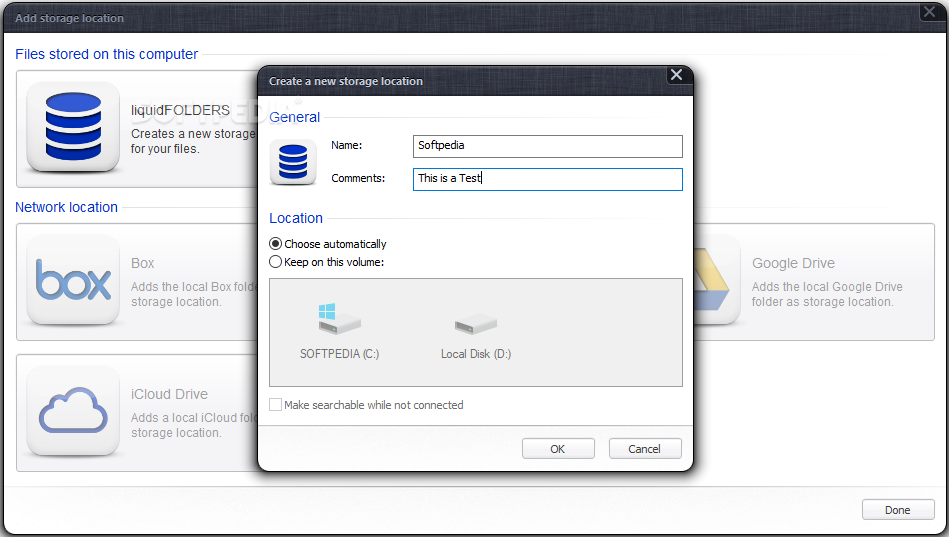The image size is (949, 537).
Task: Click the General section heading
Action: point(295,117)
